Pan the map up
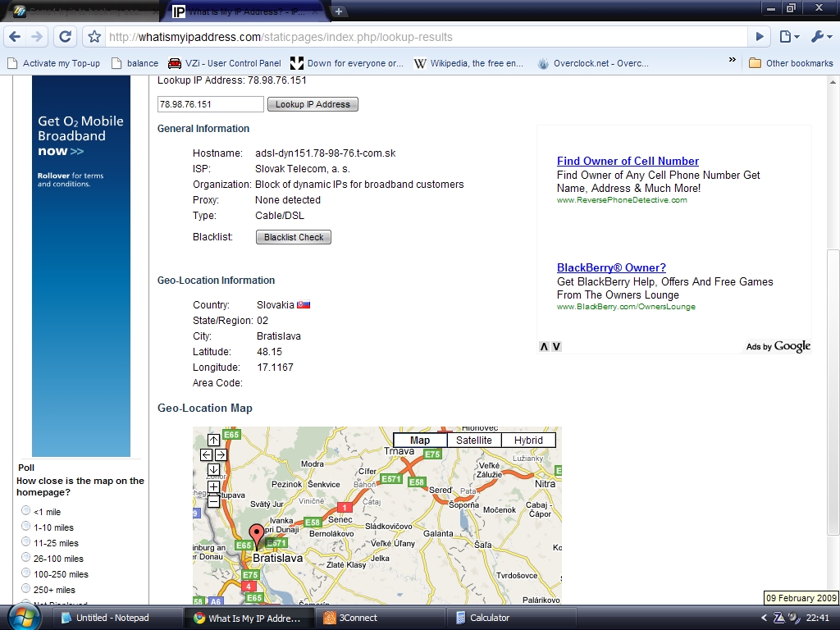840x630 pixels. click(x=213, y=441)
